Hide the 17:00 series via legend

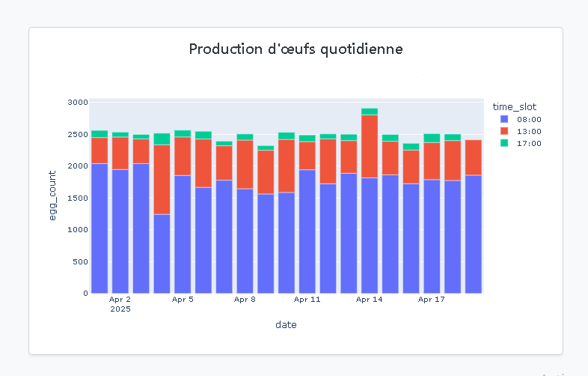coord(524,143)
